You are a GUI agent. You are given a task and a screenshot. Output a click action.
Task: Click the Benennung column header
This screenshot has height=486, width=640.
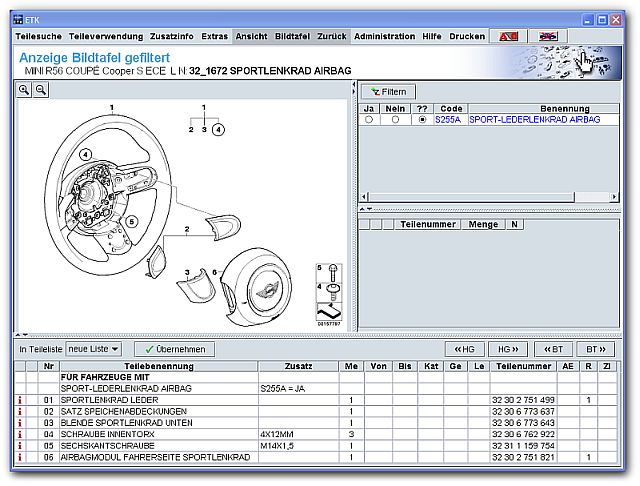tap(564, 109)
